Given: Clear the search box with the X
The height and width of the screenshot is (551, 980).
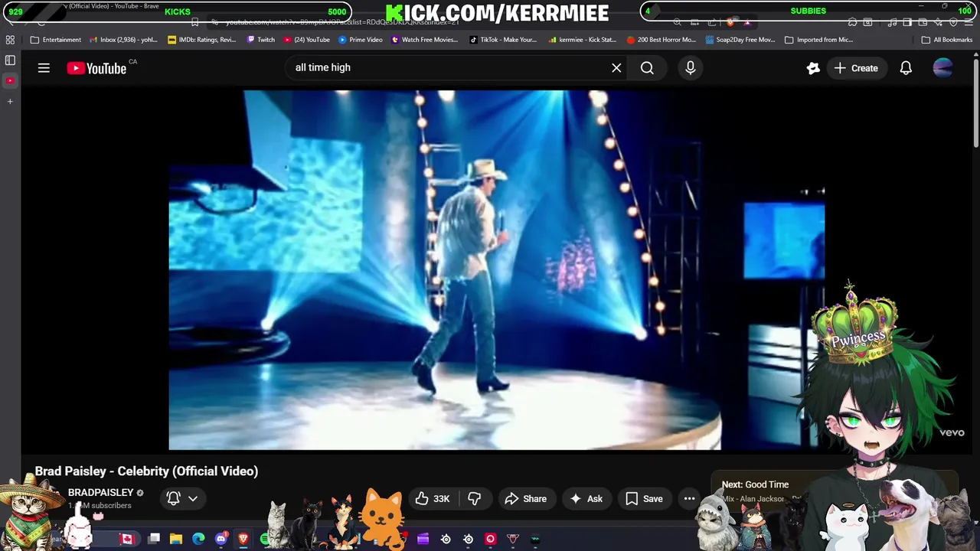Looking at the screenshot, I should [616, 68].
